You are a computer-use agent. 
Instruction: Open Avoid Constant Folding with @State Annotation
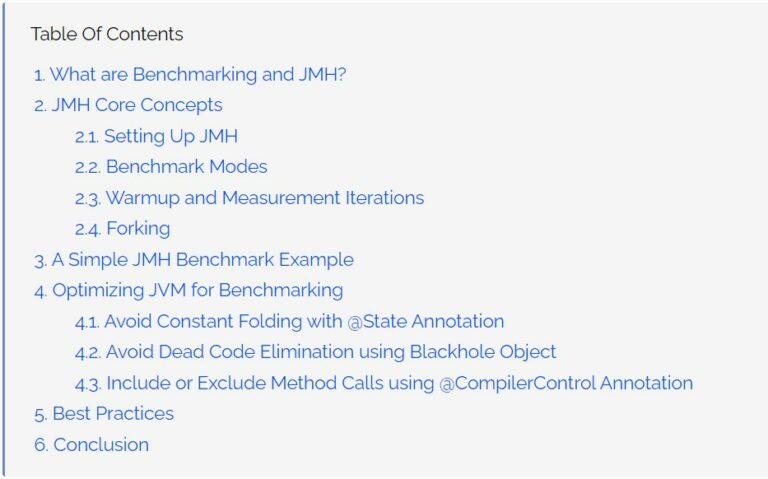click(289, 321)
